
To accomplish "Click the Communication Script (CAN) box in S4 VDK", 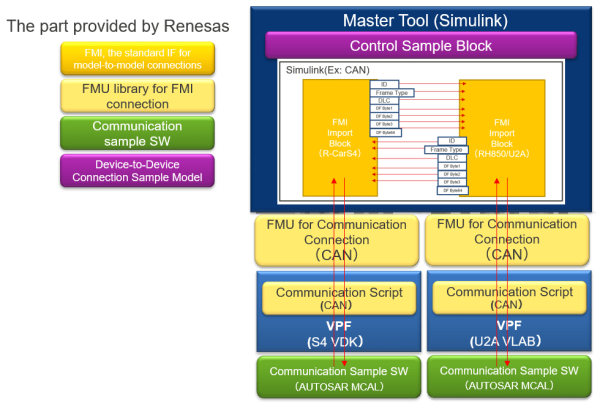I will pyautogui.click(x=339, y=298).
